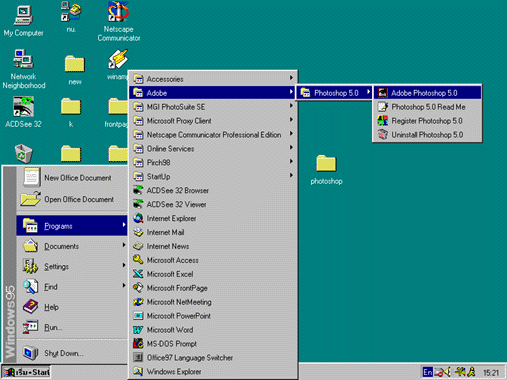The image size is (507, 380).
Task: Open Help from Start menu
Action: coord(72,307)
